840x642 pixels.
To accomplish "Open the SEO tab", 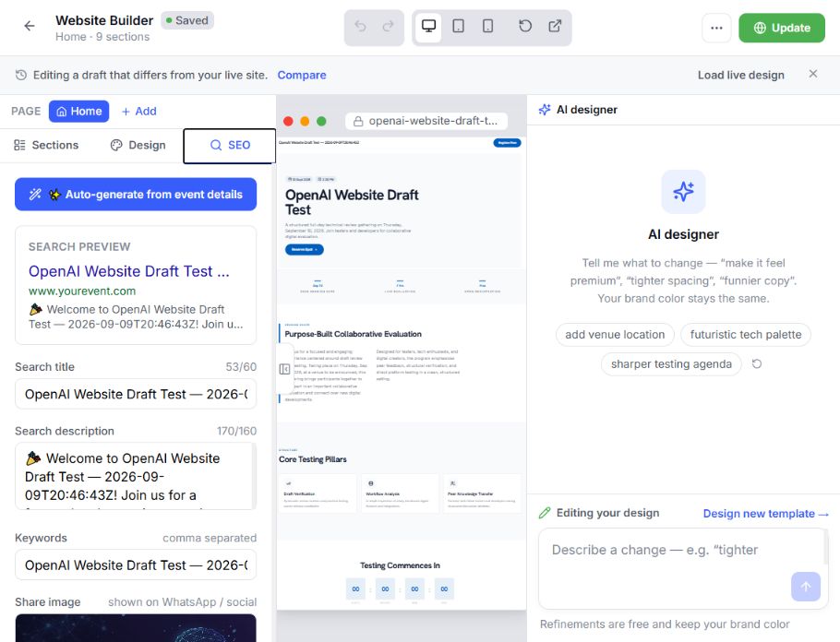I will click(230, 145).
